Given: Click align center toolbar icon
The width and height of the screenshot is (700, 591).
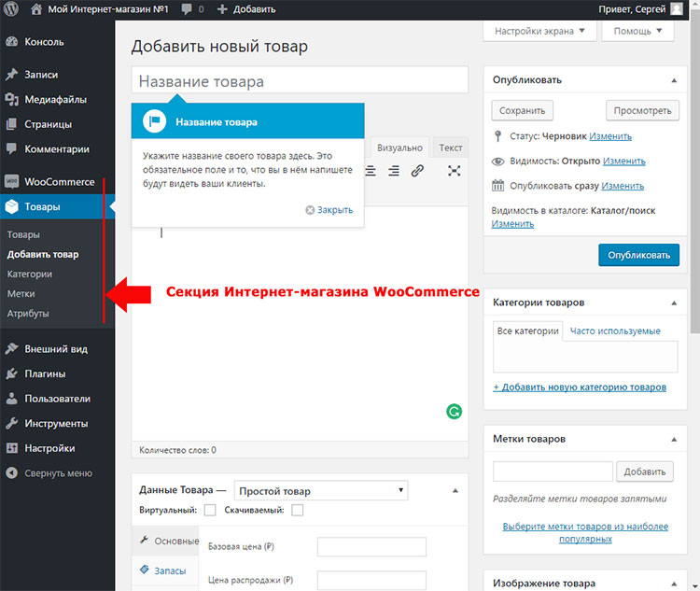Looking at the screenshot, I should pos(371,171).
